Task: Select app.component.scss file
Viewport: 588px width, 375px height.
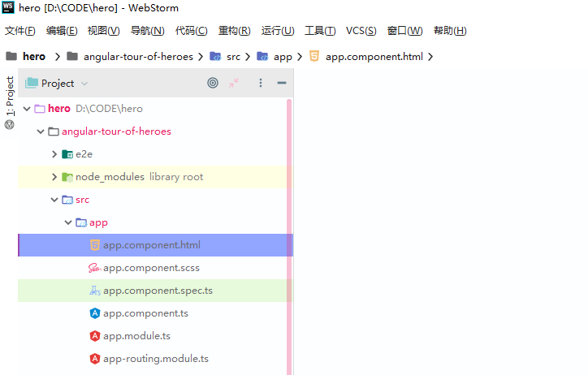Action: [x=155, y=268]
